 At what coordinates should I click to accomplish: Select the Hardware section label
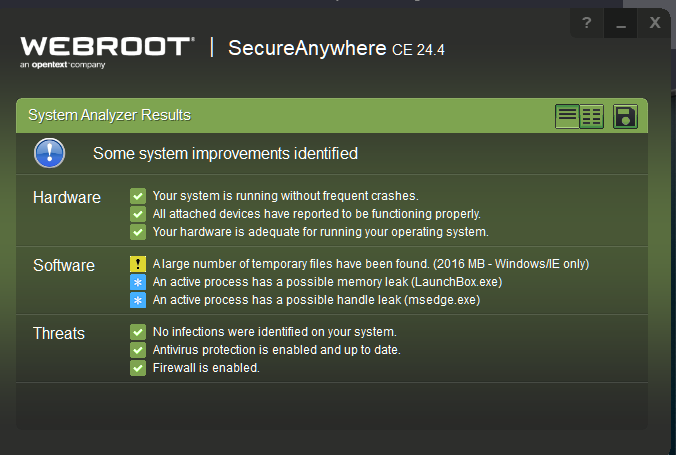[67, 198]
